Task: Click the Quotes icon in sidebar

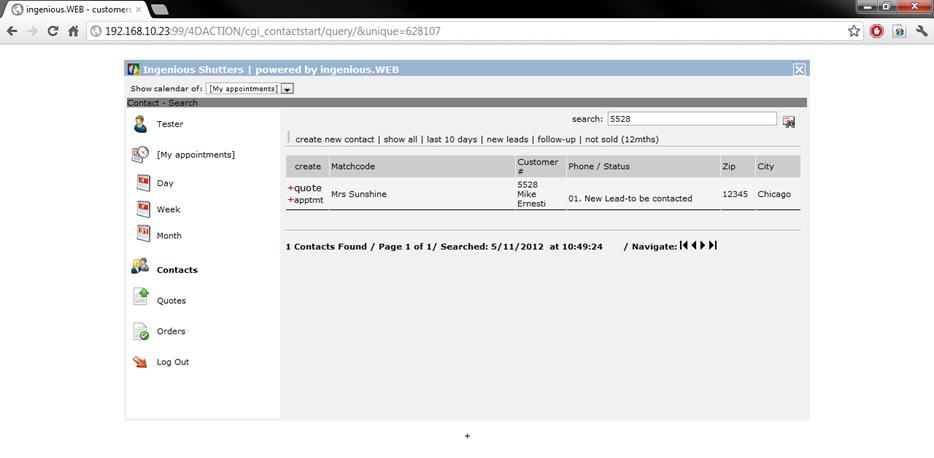Action: pos(141,298)
